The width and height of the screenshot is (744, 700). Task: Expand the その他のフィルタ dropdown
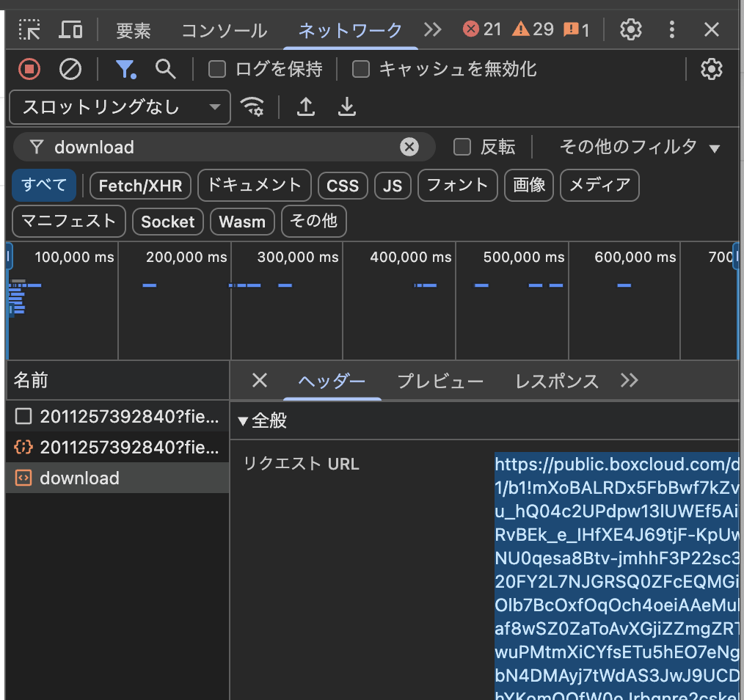639,147
